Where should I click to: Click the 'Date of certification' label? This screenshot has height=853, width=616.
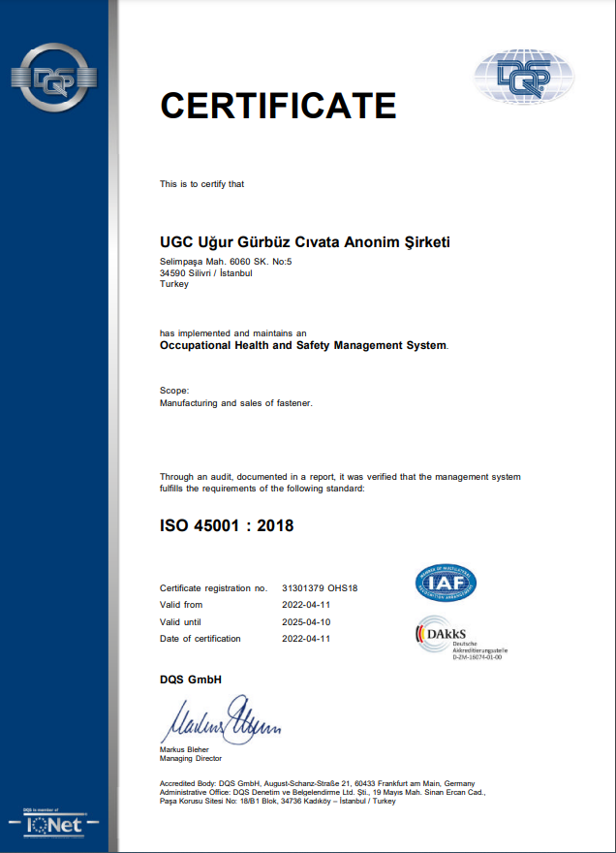click(x=200, y=639)
